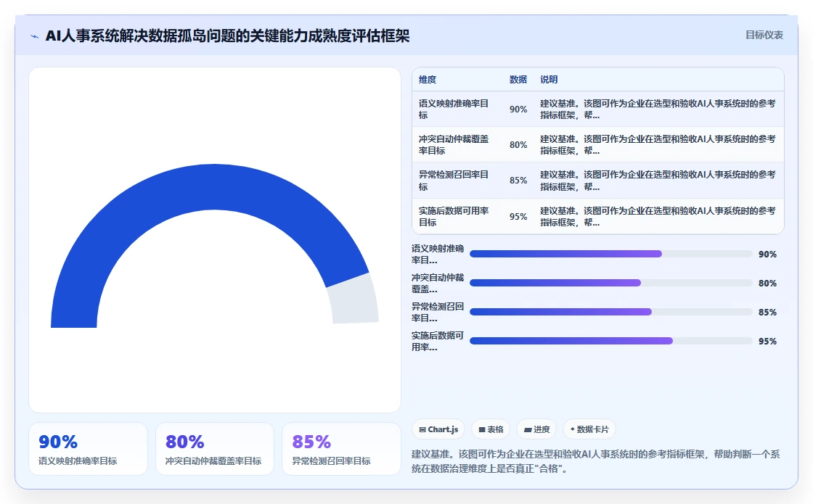Open the 90% 语义映射准确率目标 data card
813x504 pixels.
coord(88,449)
